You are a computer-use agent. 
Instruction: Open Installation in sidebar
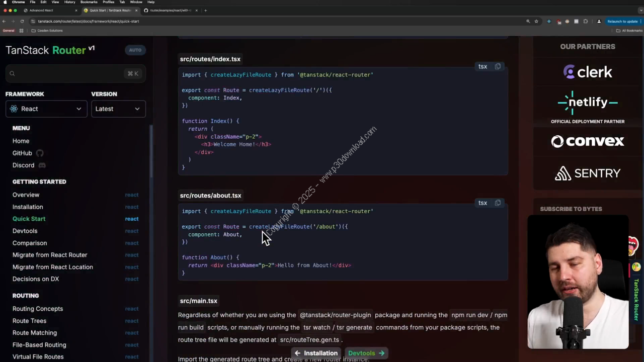click(28, 207)
